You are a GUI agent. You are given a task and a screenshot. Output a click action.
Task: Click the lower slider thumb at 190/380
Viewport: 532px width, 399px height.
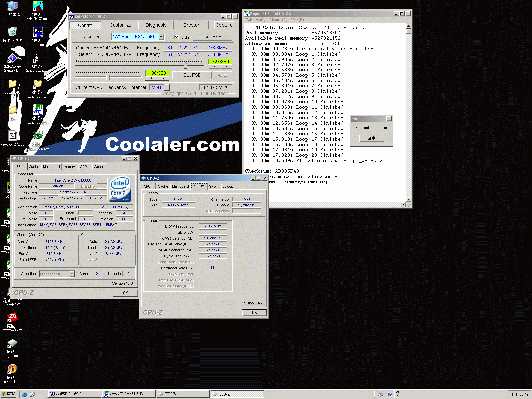pos(108,77)
